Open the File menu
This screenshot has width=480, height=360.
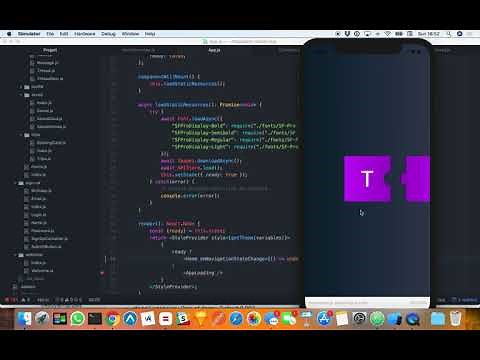tap(50, 34)
